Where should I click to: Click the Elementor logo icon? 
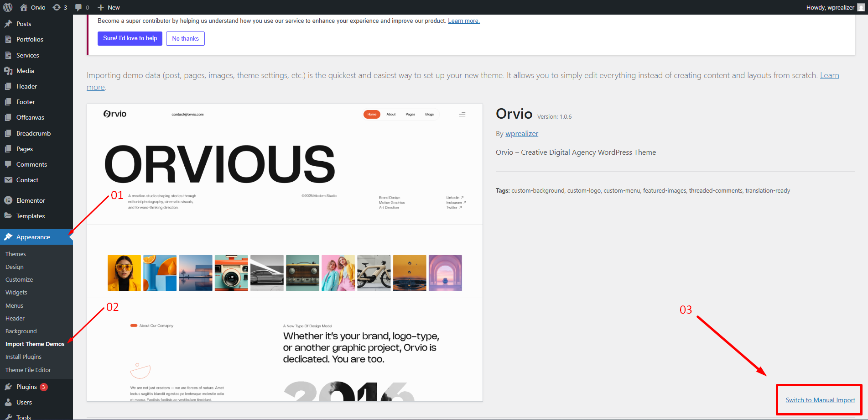point(8,200)
